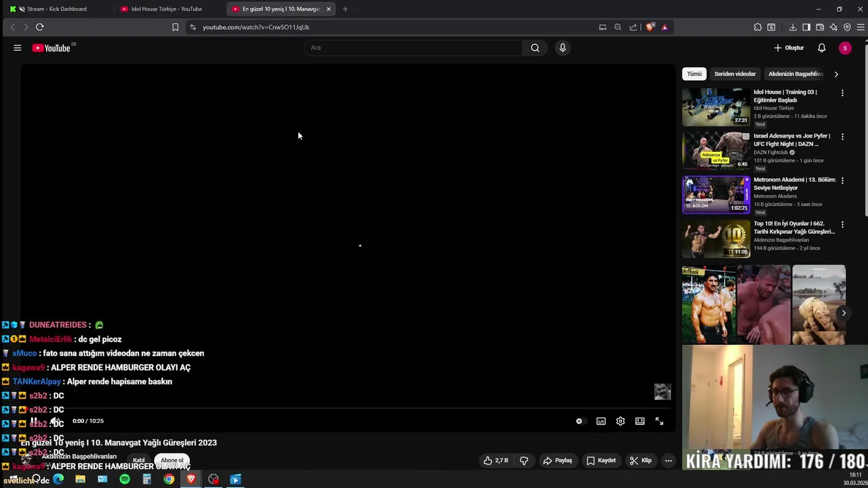Open Chrome from the taskbar
The height and width of the screenshot is (488, 868).
(x=169, y=479)
